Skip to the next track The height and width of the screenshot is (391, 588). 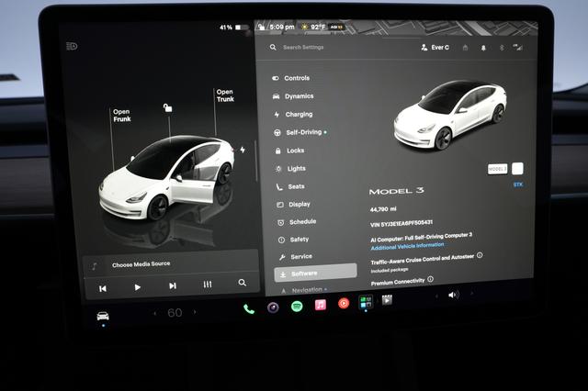[x=173, y=285]
